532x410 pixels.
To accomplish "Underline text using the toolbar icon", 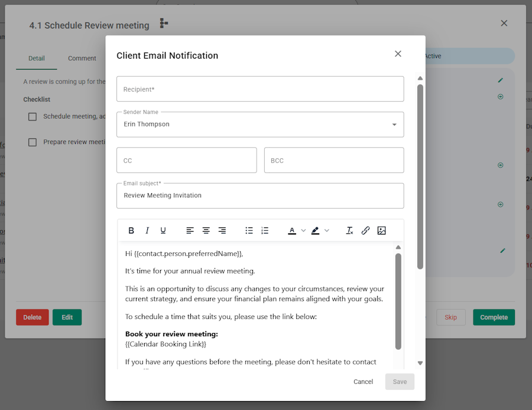I will pyautogui.click(x=163, y=230).
